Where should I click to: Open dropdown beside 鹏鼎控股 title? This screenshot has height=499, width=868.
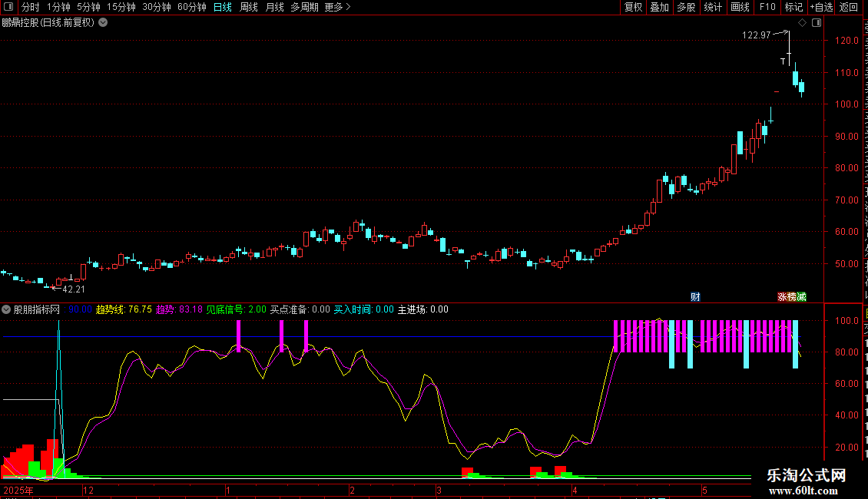click(x=103, y=23)
